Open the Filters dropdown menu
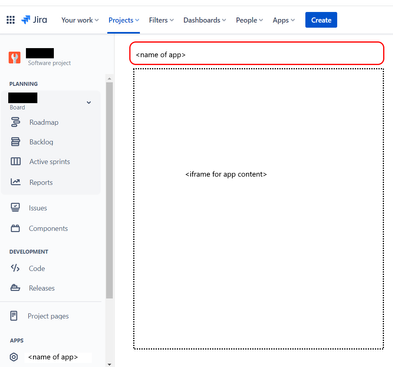 coord(161,20)
